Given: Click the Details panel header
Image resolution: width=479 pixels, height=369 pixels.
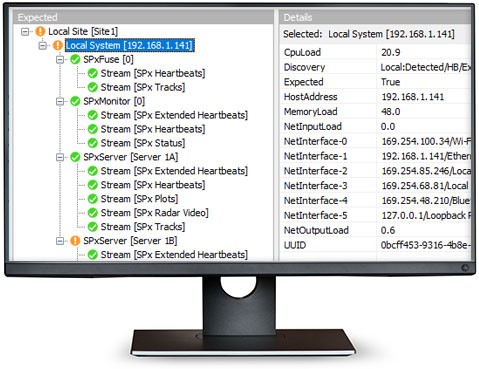Looking at the screenshot, I should point(375,17).
